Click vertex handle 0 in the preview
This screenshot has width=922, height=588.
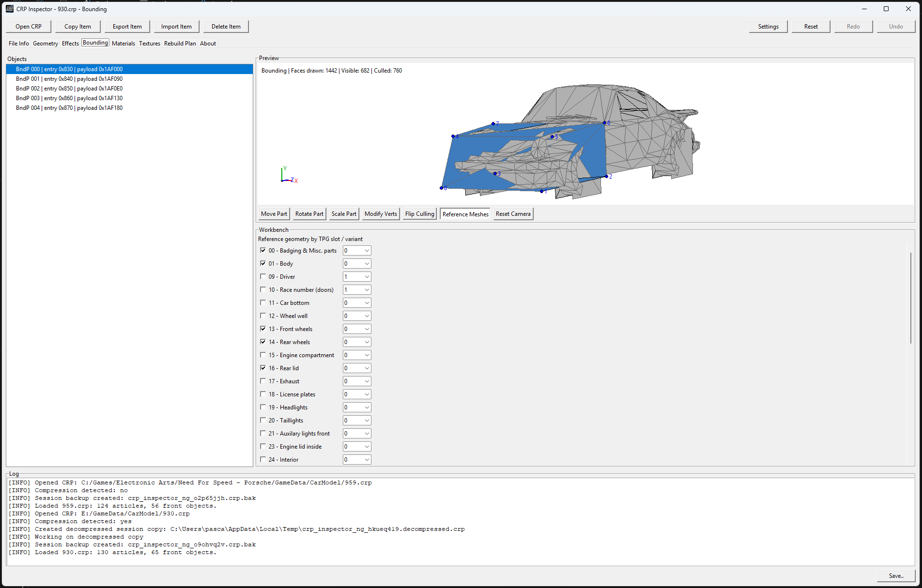(441, 188)
